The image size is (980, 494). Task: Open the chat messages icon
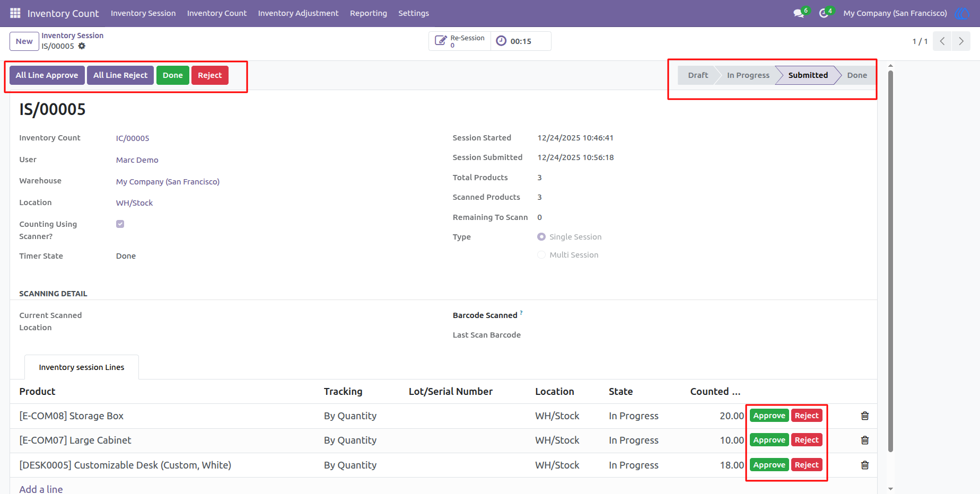(x=799, y=13)
